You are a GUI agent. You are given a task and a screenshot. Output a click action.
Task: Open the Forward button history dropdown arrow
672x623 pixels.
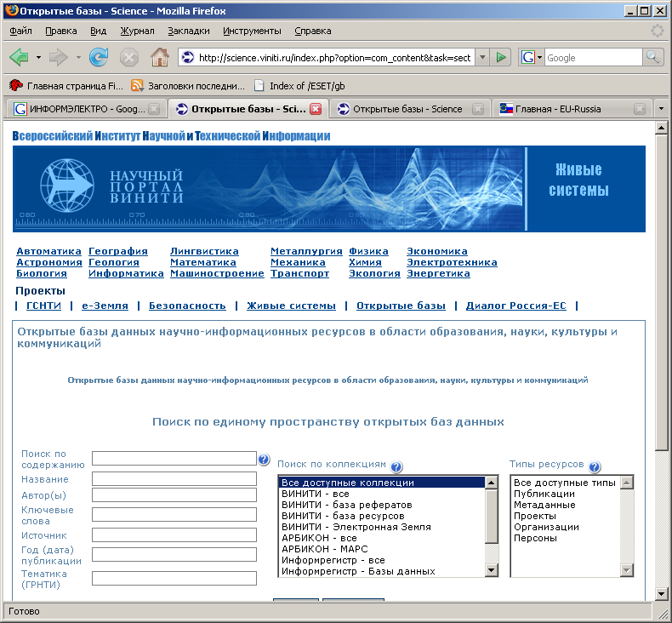pyautogui.click(x=78, y=57)
